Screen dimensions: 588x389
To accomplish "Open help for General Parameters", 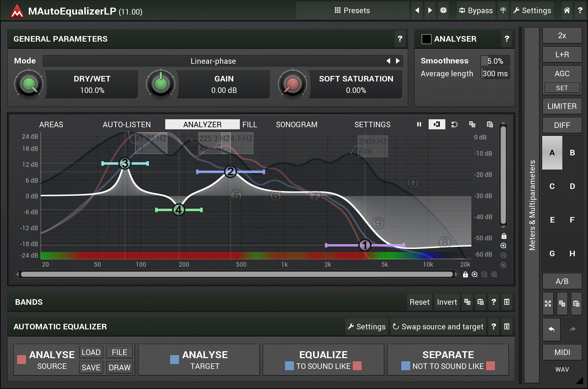I will [400, 39].
